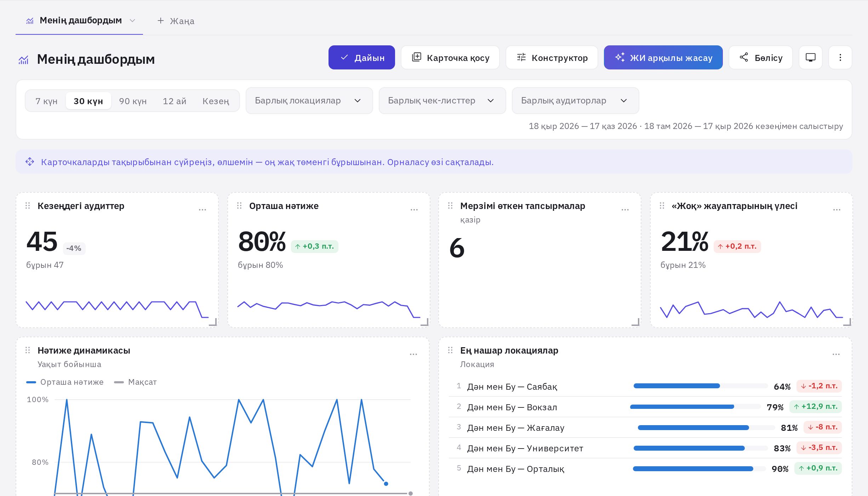Click Карточка қосу button

coord(450,57)
